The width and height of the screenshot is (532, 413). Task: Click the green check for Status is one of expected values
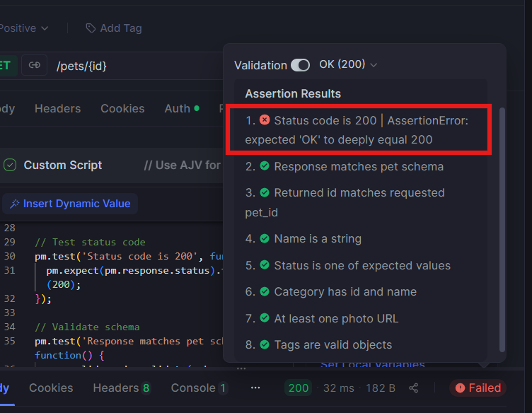(265, 264)
